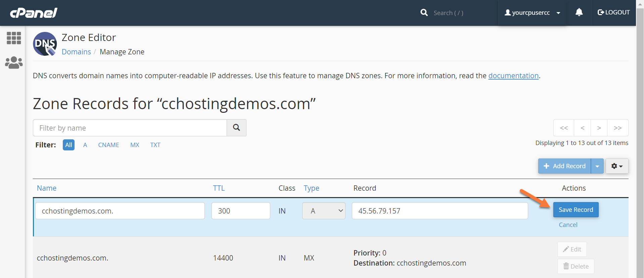Open the tools grid icon in sidebar

[x=14, y=38]
